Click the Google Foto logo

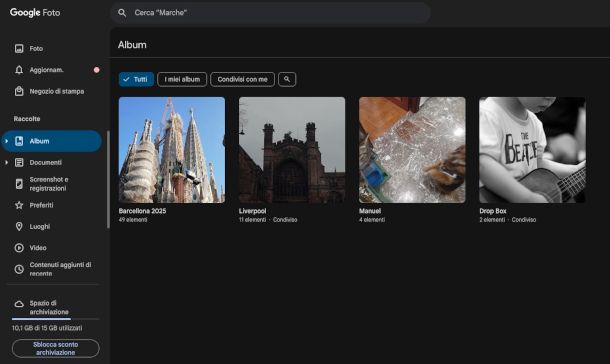[35, 12]
